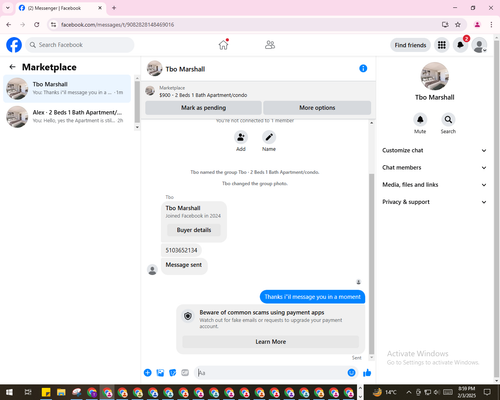Screen dimensions: 500x400
Task: Click Learn More about scams
Action: click(x=271, y=342)
